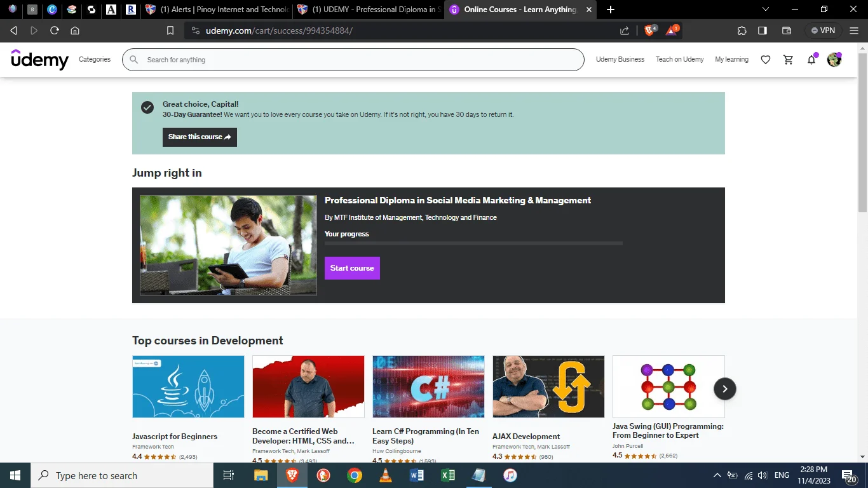The image size is (868, 488).
Task: Open Javascript for Beginners course thumbnail
Action: click(x=188, y=386)
